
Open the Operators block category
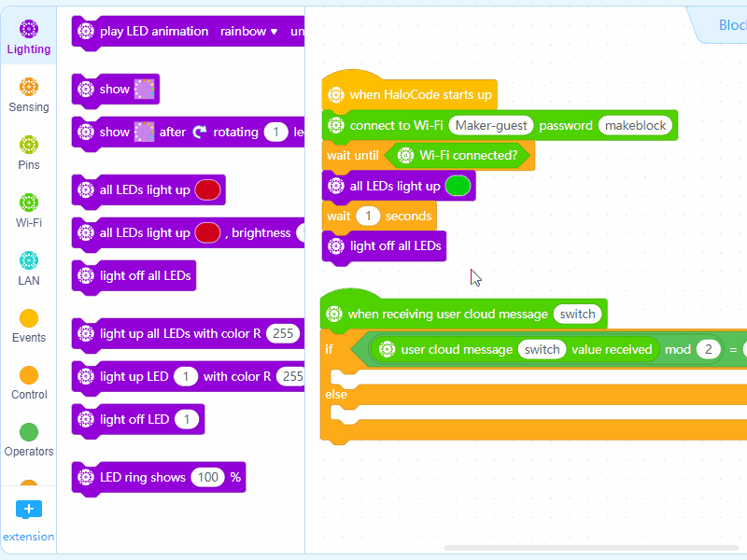pos(29,441)
